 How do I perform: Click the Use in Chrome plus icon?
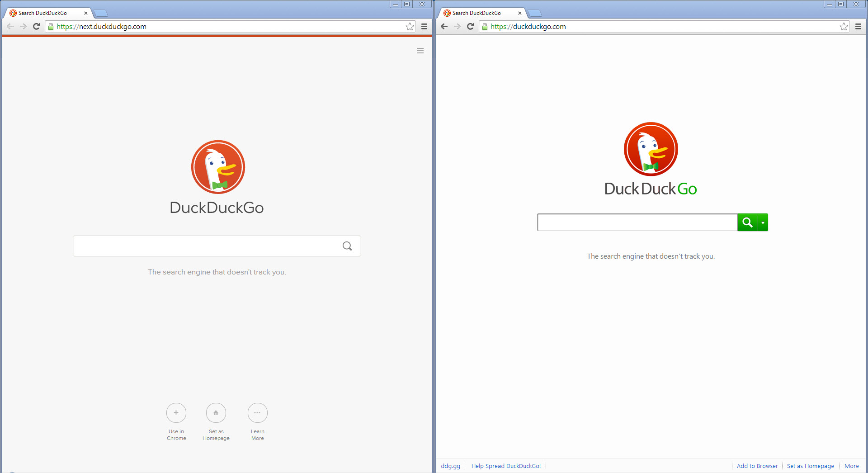176,413
